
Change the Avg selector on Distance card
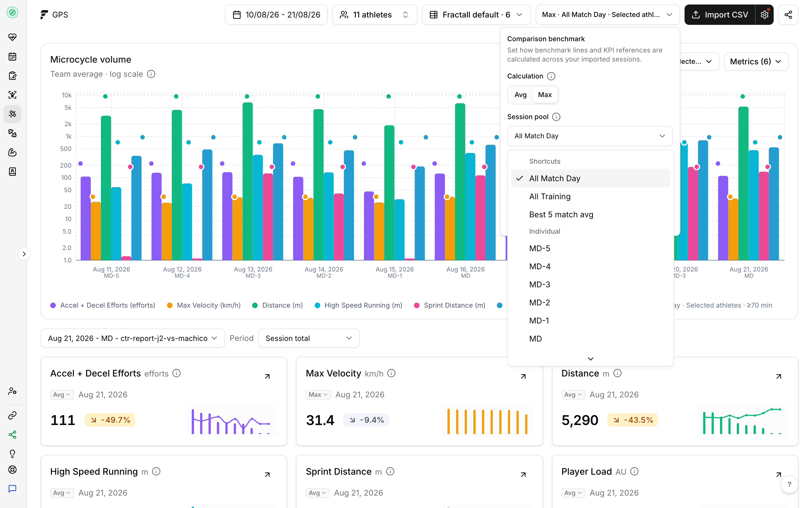tap(573, 395)
